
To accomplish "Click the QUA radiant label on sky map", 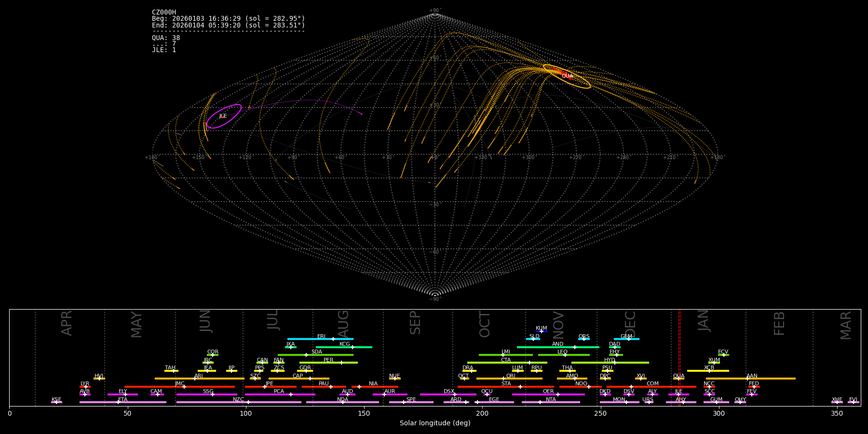I will pyautogui.click(x=567, y=76).
